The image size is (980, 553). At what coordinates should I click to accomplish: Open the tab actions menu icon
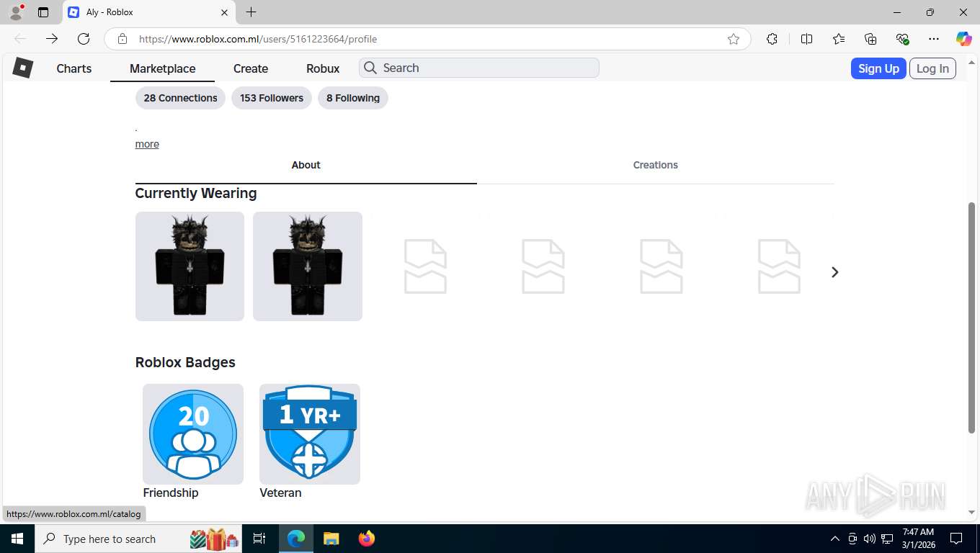click(43, 12)
